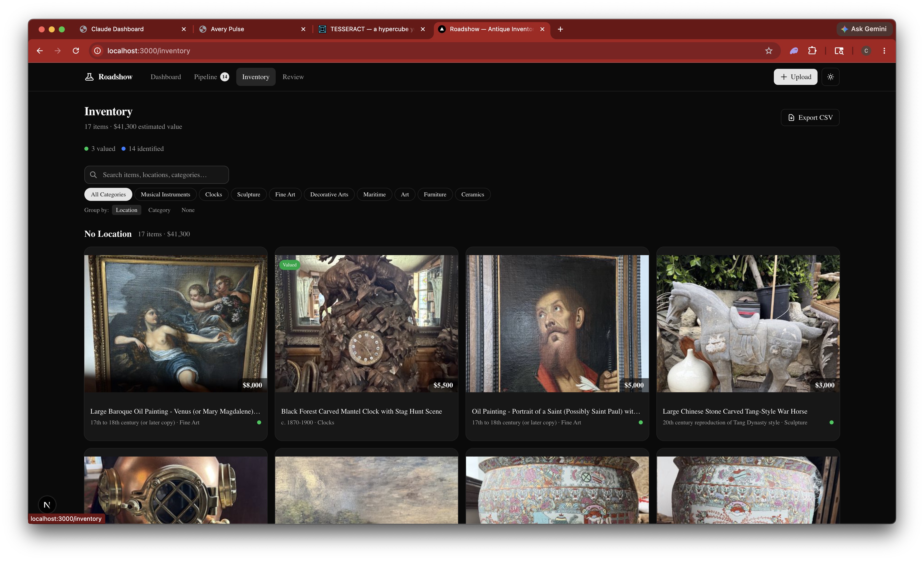The image size is (924, 561).
Task: Open the Saint portrait painting thumbnail
Action: coord(557,324)
